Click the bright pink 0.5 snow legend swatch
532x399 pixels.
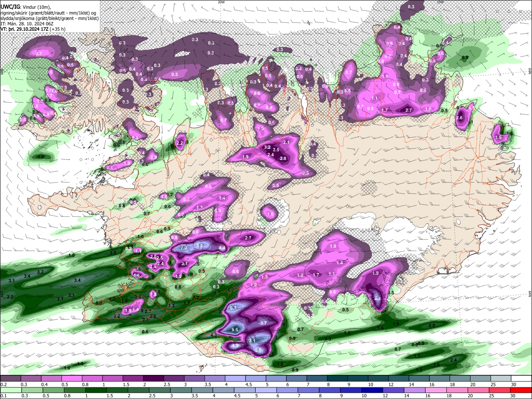pyautogui.click(x=71, y=378)
